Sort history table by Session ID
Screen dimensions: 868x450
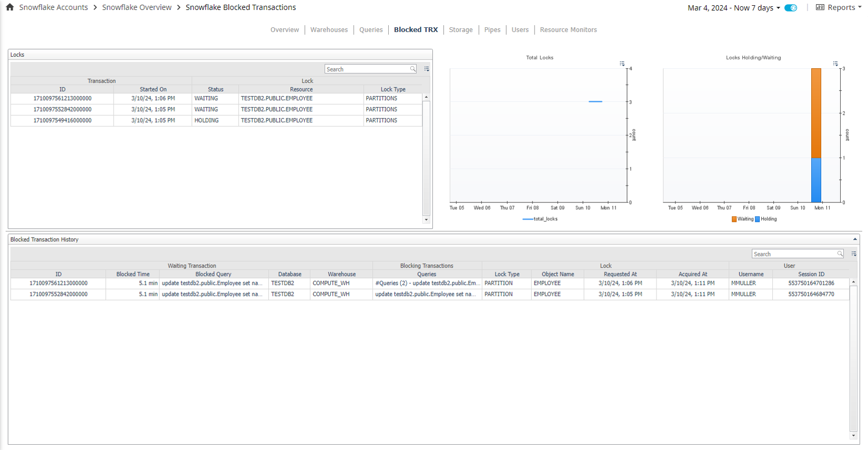pyautogui.click(x=811, y=274)
